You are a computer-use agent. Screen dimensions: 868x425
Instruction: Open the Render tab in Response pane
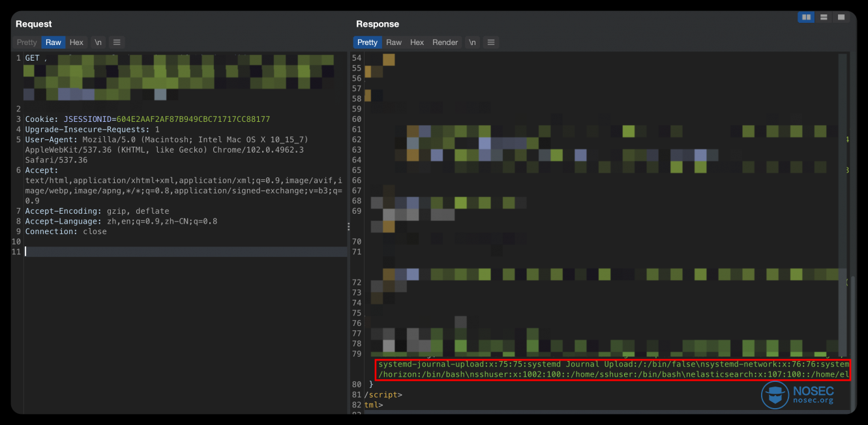click(x=445, y=42)
